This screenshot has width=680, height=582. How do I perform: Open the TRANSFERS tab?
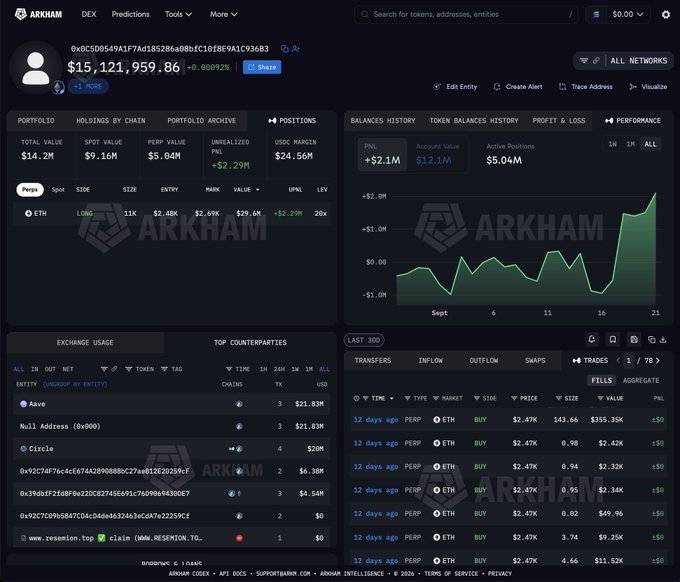click(x=373, y=360)
